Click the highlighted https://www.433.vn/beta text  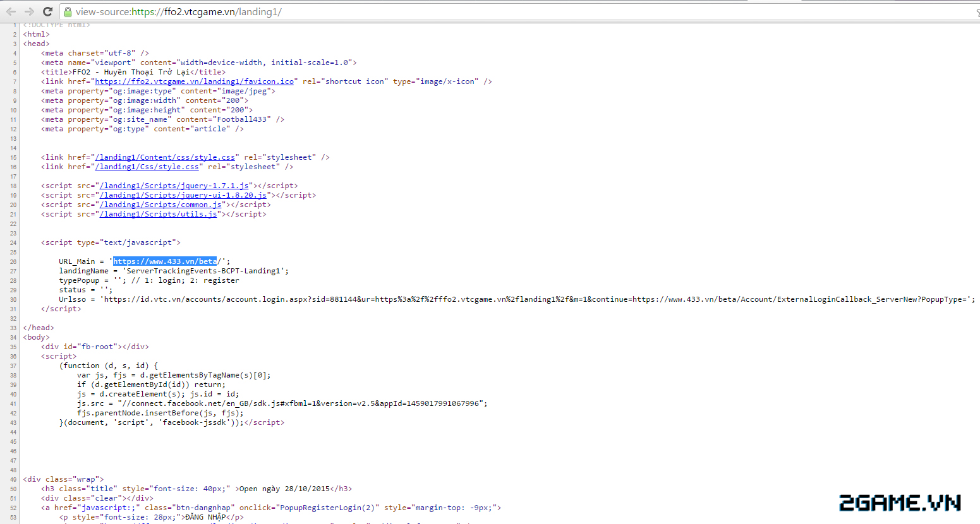tap(165, 261)
